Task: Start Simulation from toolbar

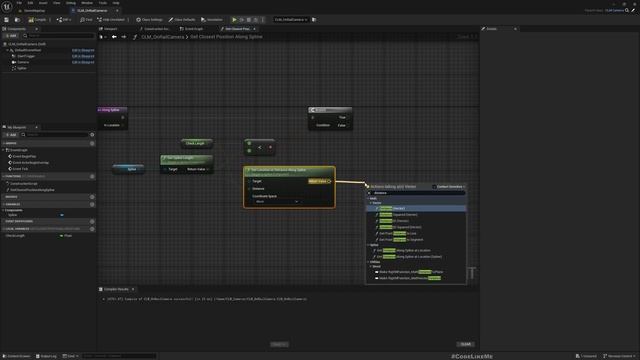Action: (212, 20)
